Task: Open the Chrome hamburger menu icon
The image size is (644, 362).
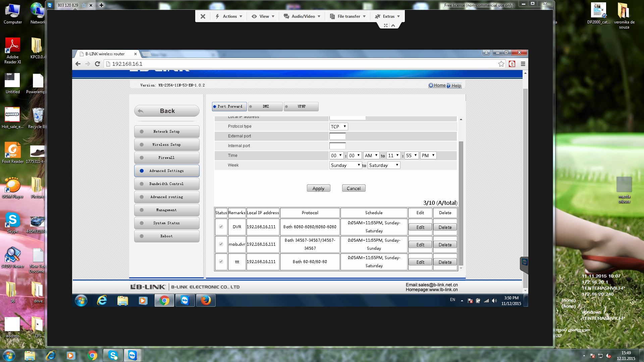Action: [x=523, y=64]
